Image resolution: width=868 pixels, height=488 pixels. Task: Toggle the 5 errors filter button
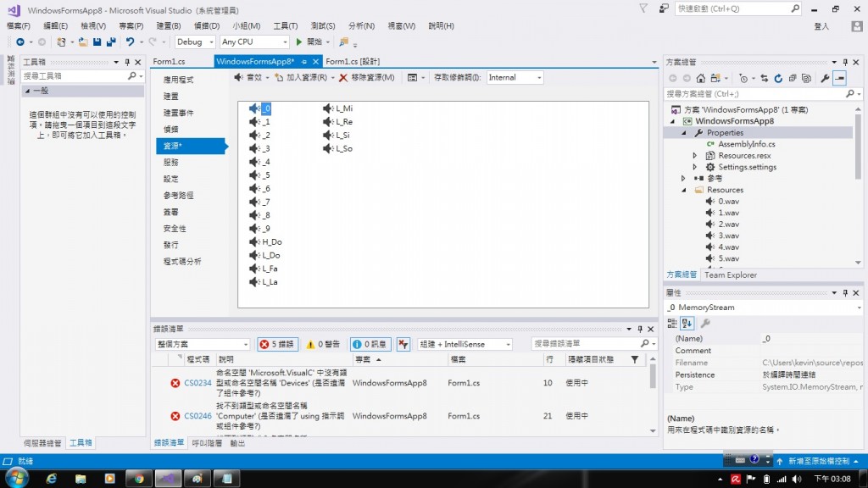(x=277, y=344)
